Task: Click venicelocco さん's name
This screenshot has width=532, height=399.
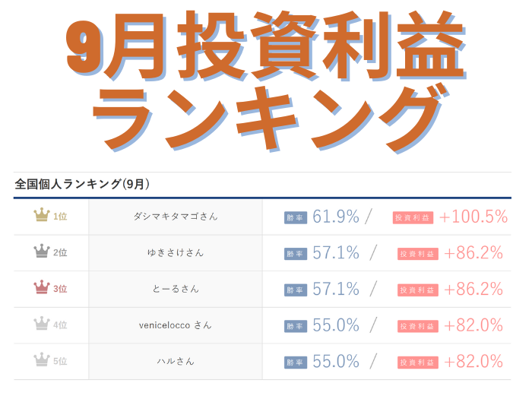Action: coord(176,325)
